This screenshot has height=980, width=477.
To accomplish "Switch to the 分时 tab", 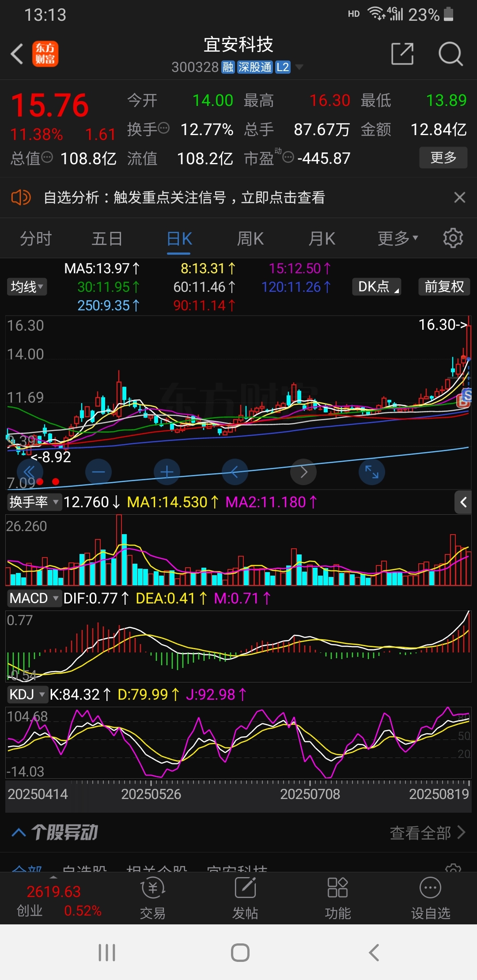I will (36, 239).
